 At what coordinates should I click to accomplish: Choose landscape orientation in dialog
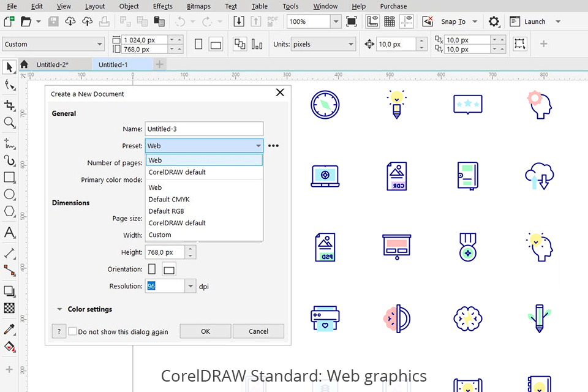tap(169, 269)
